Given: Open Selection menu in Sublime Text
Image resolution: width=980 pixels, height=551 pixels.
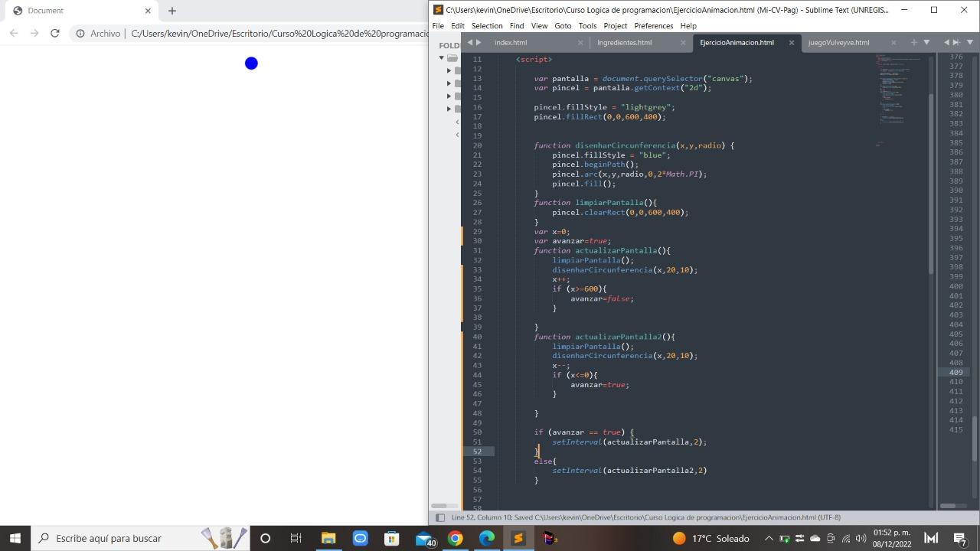Looking at the screenshot, I should tap(487, 25).
